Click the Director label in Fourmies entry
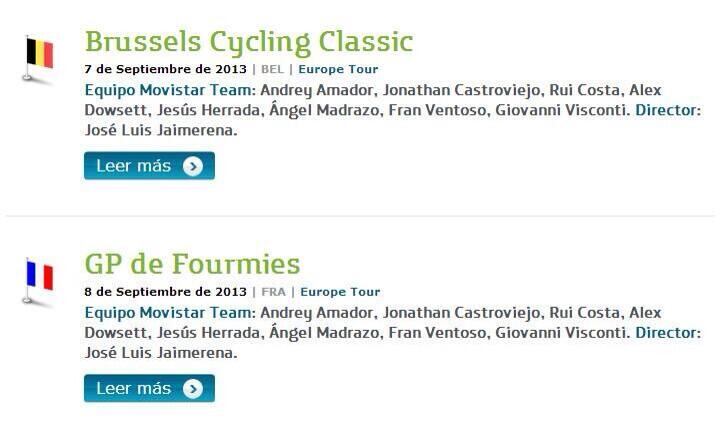Image resolution: width=720 pixels, height=427 pixels. 668,333
